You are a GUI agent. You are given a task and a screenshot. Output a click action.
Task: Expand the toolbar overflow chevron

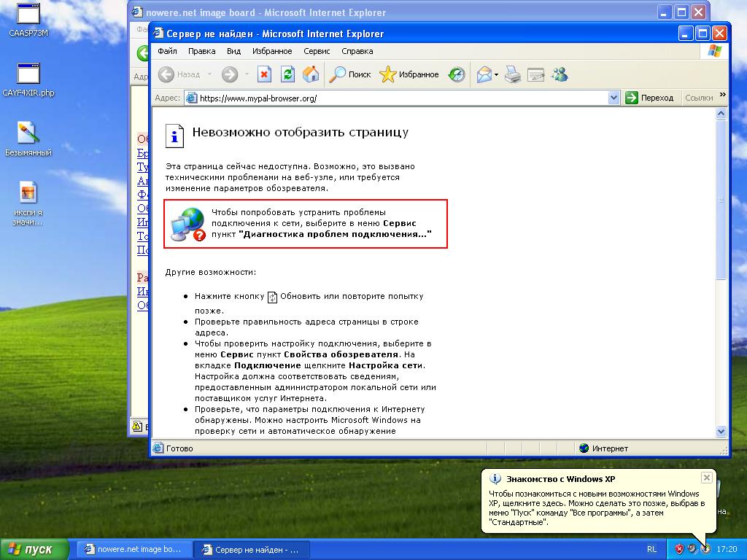(723, 95)
